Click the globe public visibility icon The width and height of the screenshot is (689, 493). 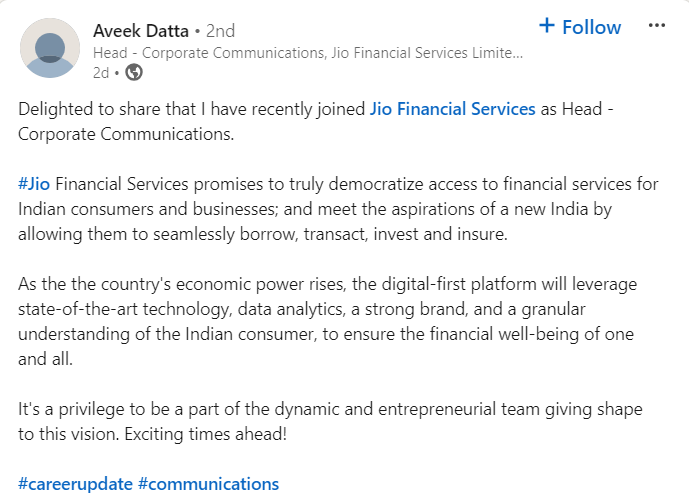tap(134, 72)
